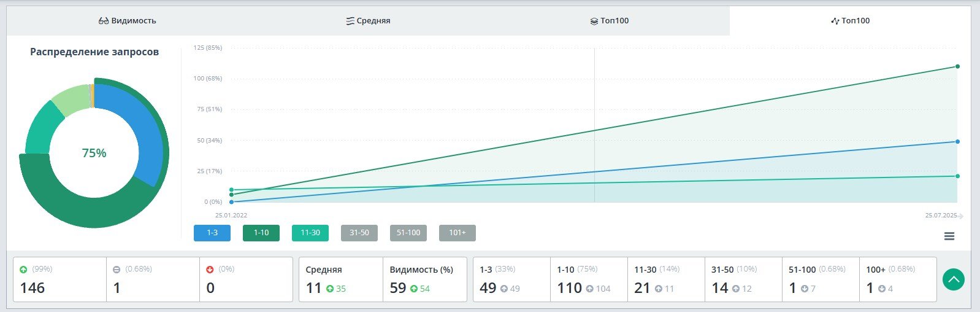Click the green scroll-up circle button
The height and width of the screenshot is (312, 980).
954,280
